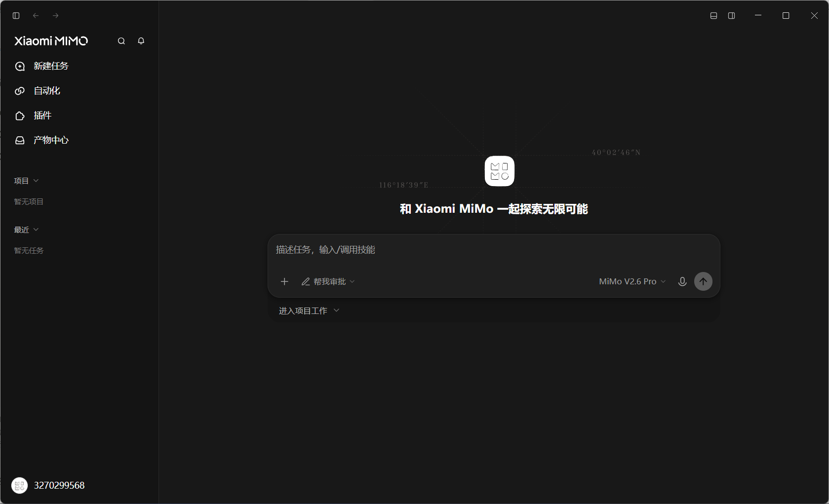
Task: Toggle the bottom panel layout icon
Action: coord(713,16)
